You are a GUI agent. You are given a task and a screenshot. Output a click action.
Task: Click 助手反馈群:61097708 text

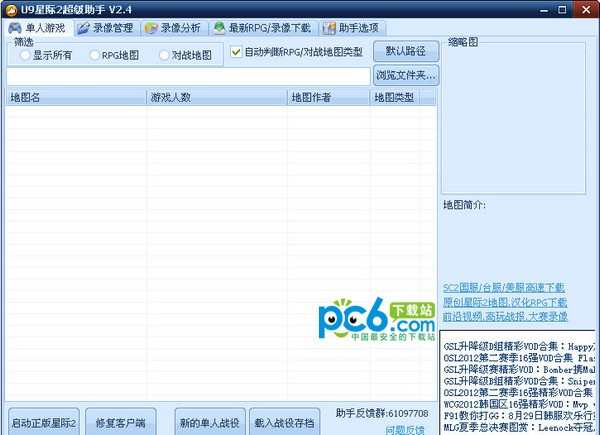point(382,413)
